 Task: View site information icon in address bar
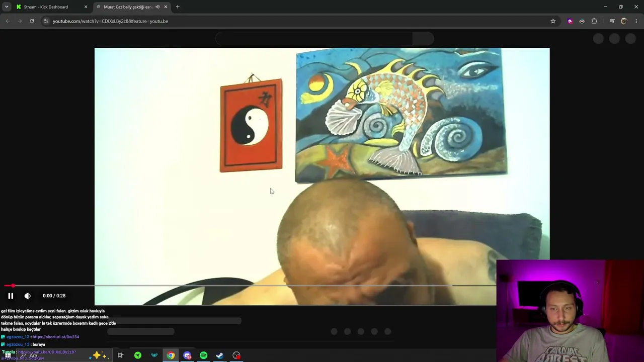pyautogui.click(x=46, y=21)
